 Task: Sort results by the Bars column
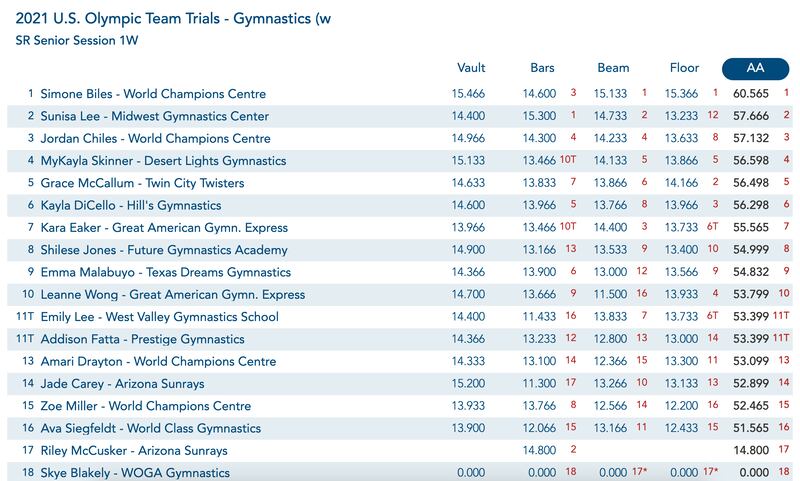pos(542,68)
